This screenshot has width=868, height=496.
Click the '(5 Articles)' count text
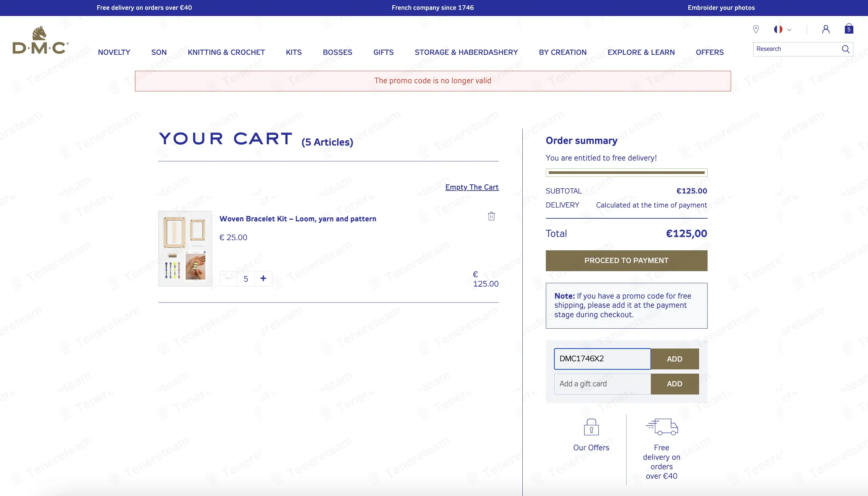pos(327,142)
